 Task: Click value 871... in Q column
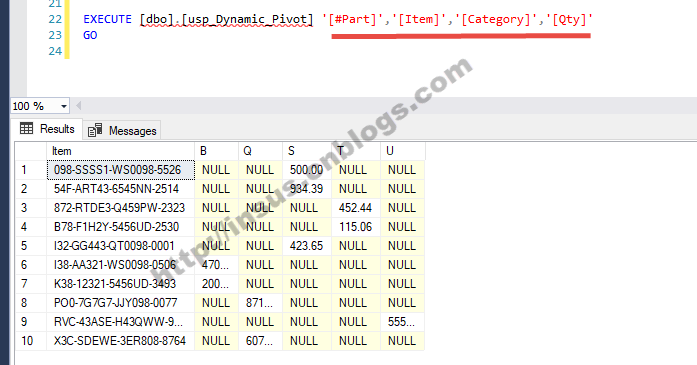click(x=260, y=303)
